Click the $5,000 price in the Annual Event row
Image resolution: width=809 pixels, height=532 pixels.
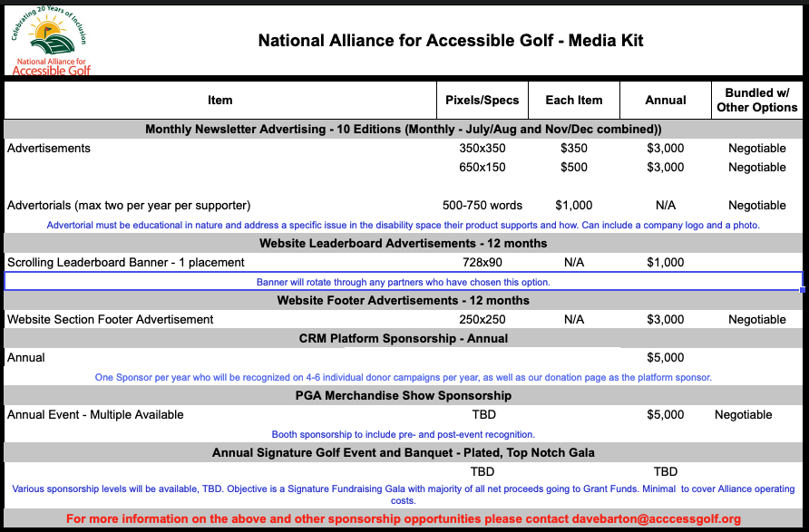click(666, 414)
